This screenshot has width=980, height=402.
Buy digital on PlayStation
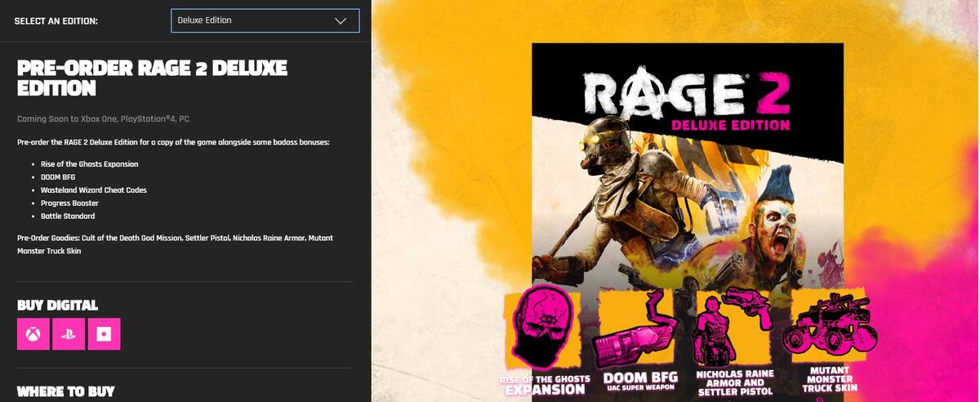pyautogui.click(x=69, y=334)
